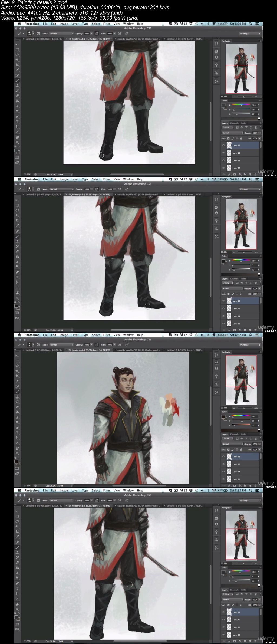This screenshot has height=644, width=277.
Task: Open the Layer menu in the 8:51 PM frame
Action: 75,179
